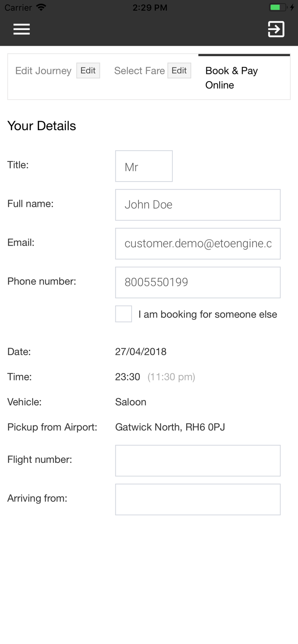Click Edit next to Edit Journey
298x644 pixels.
coord(88,70)
